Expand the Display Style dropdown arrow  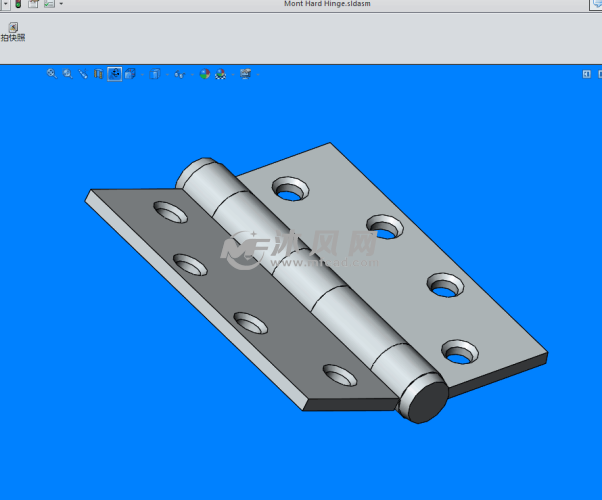166,74
